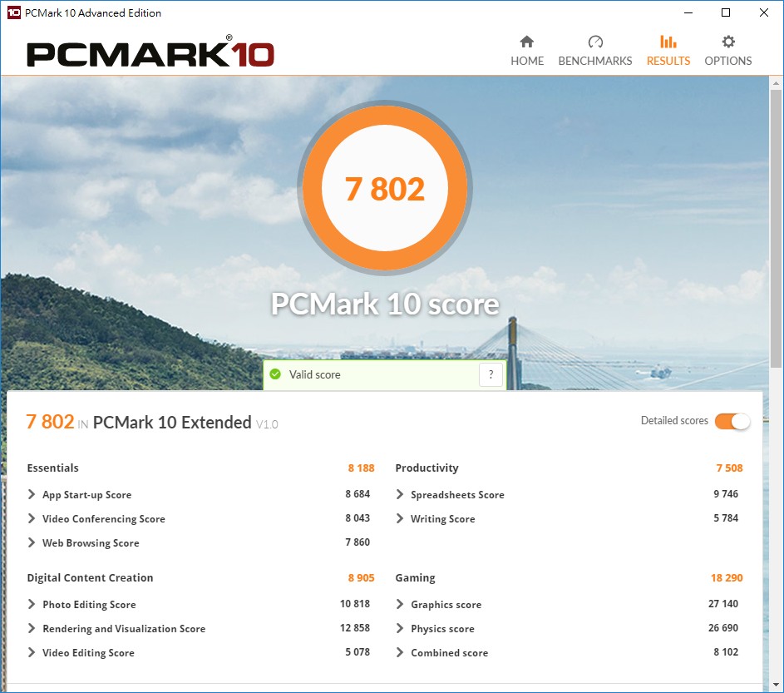Toggle the Detailed scores switch
Screen dimensions: 784x693
coord(732,421)
